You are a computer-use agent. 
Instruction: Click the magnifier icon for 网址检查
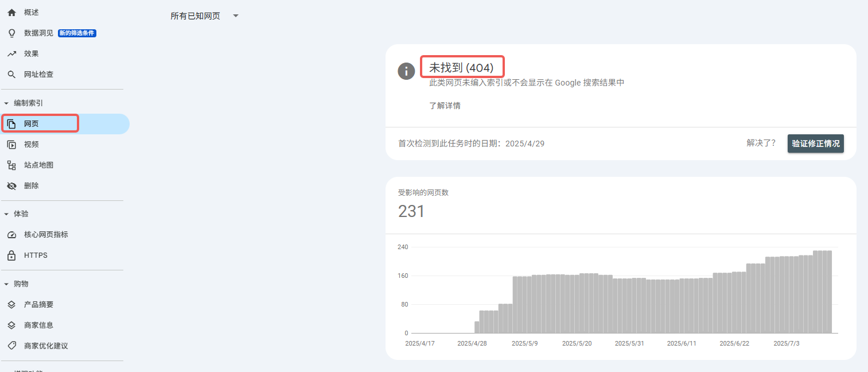tap(11, 75)
